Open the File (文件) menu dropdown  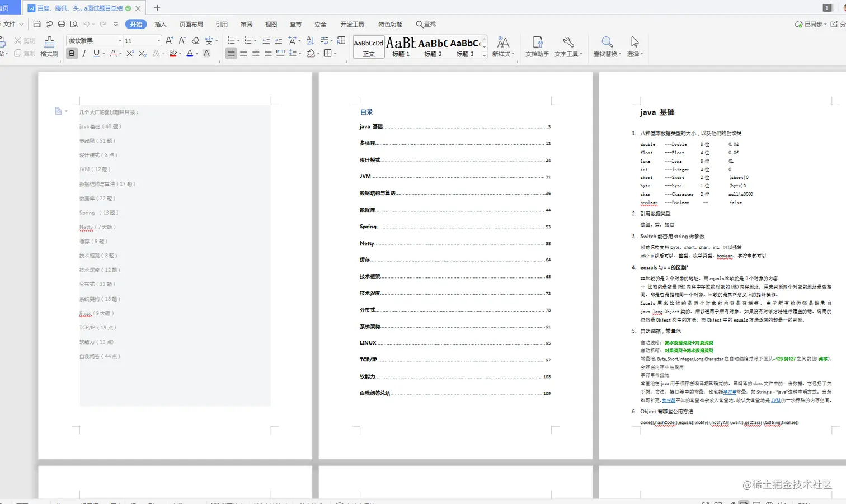13,24
